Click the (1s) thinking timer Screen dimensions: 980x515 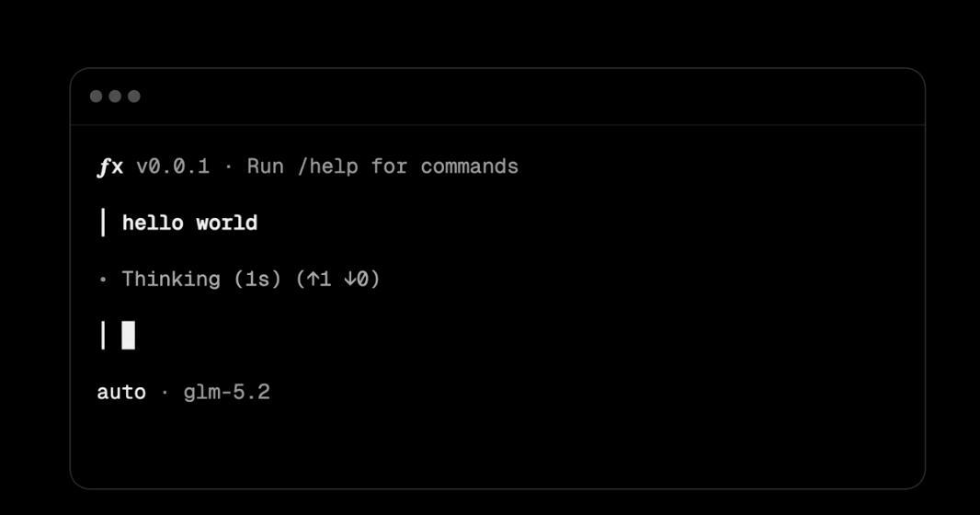[257, 279]
